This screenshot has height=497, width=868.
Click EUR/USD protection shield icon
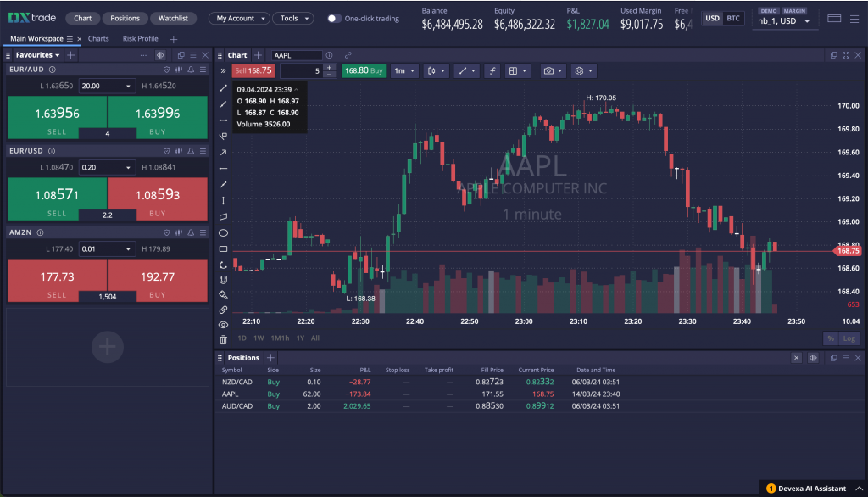pyautogui.click(x=167, y=151)
